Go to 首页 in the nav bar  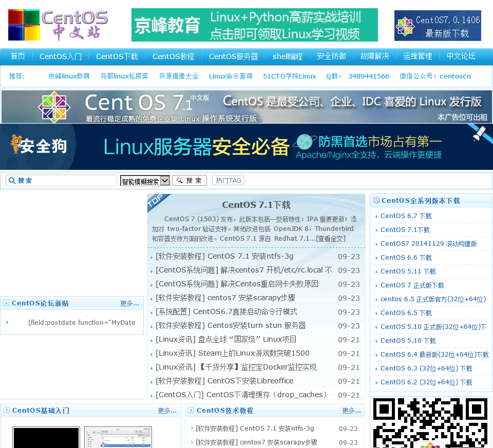pos(17,56)
